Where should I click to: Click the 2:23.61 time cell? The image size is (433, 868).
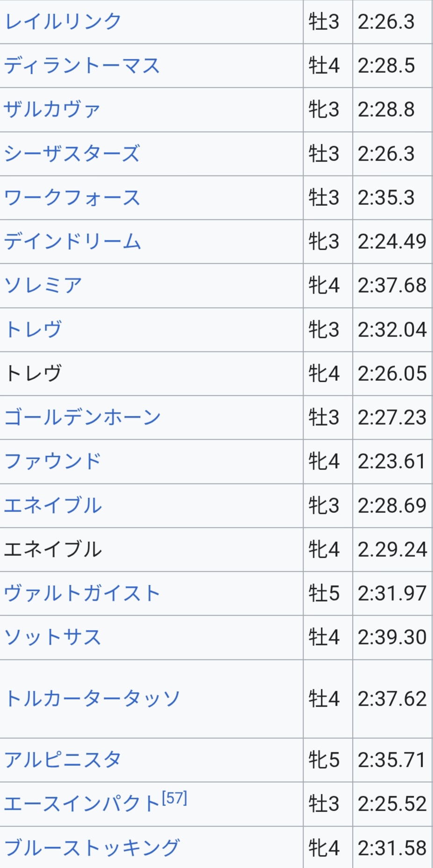coord(392,462)
